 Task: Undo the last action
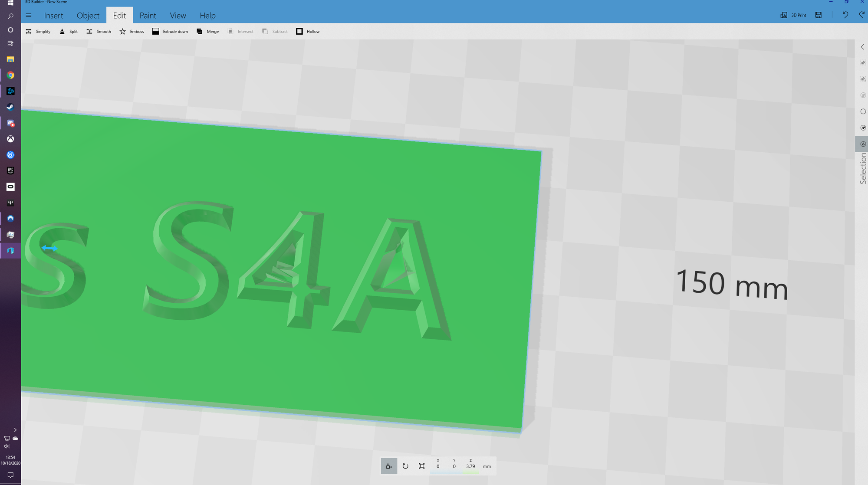845,15
